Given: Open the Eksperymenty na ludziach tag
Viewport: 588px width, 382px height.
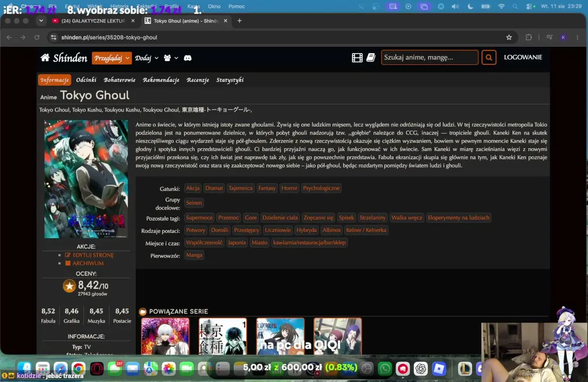Looking at the screenshot, I should tap(458, 218).
